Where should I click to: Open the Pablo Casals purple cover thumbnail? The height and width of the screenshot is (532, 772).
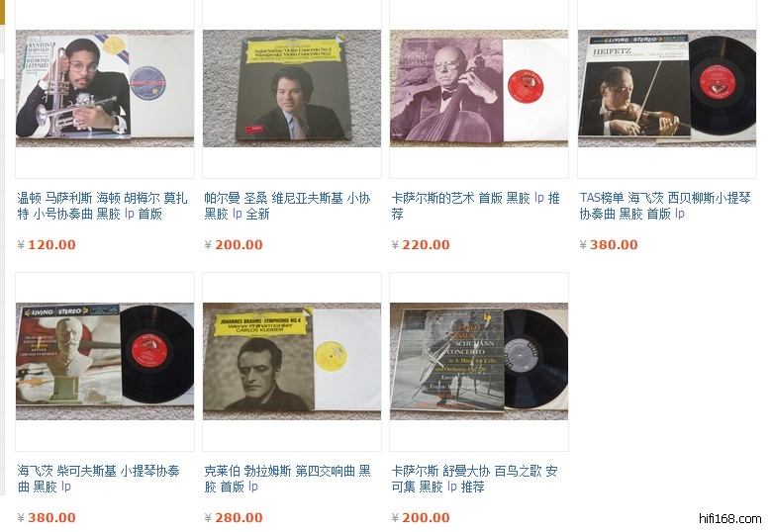(x=479, y=89)
